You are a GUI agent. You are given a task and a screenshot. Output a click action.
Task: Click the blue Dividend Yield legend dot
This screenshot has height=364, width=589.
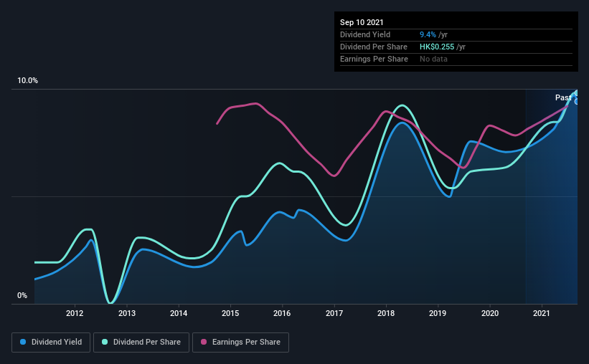(23, 342)
